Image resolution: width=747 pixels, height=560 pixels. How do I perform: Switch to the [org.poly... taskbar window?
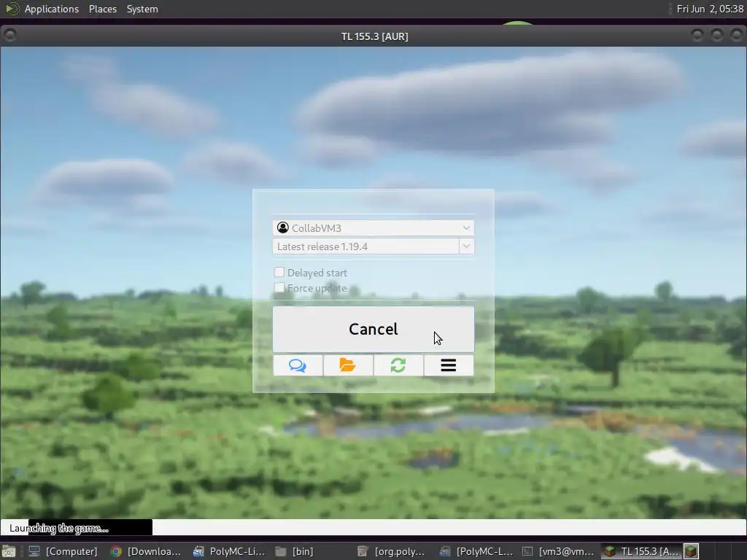pos(392,551)
